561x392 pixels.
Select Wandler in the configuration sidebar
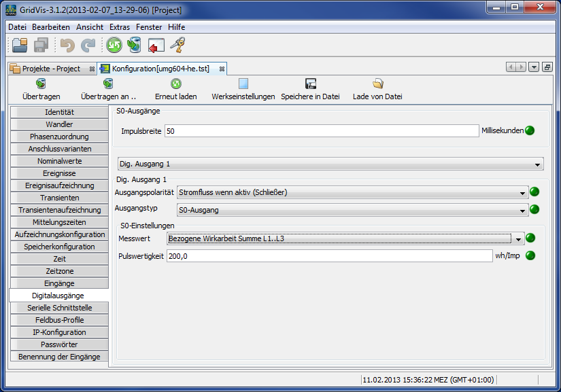pos(59,124)
